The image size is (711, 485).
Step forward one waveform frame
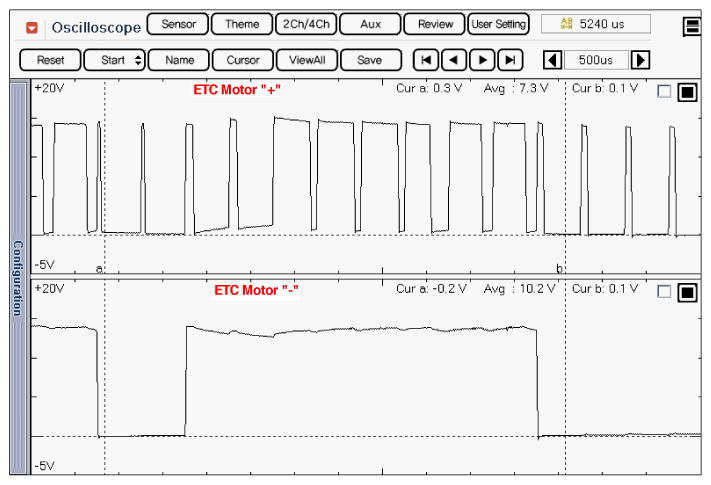481,60
